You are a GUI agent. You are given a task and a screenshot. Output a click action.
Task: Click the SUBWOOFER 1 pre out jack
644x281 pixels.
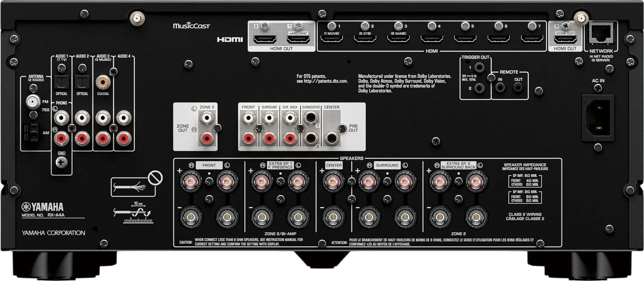(x=310, y=118)
